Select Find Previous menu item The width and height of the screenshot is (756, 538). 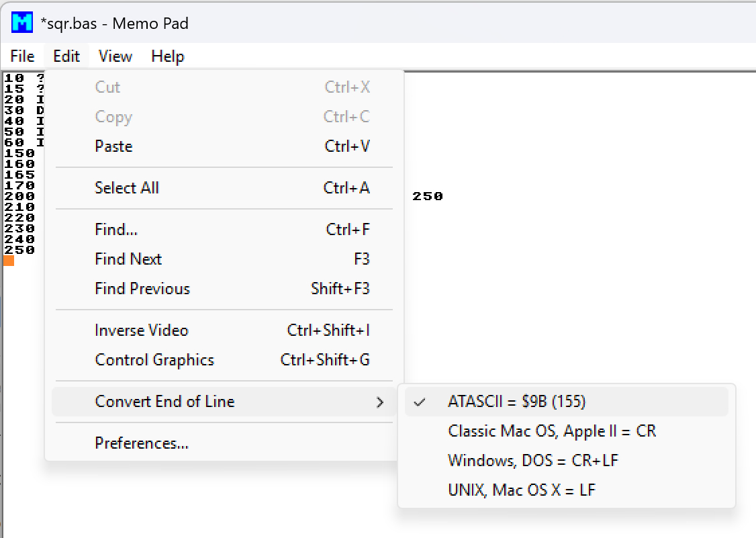tap(142, 289)
